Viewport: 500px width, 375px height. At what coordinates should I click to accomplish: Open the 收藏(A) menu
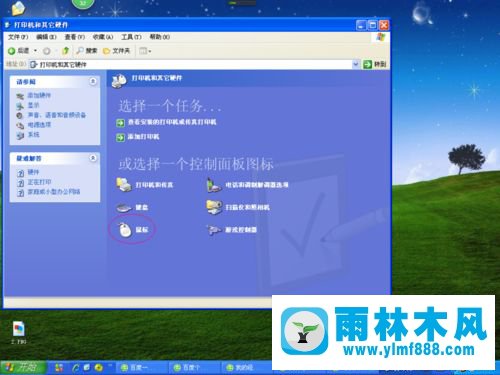(103, 37)
